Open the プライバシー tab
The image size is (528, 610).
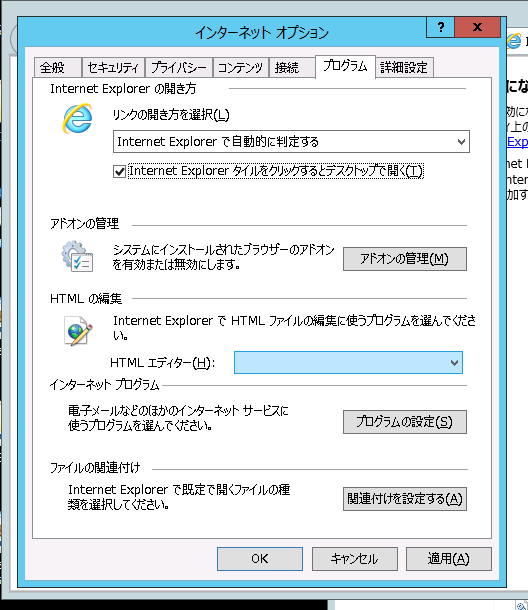179,68
